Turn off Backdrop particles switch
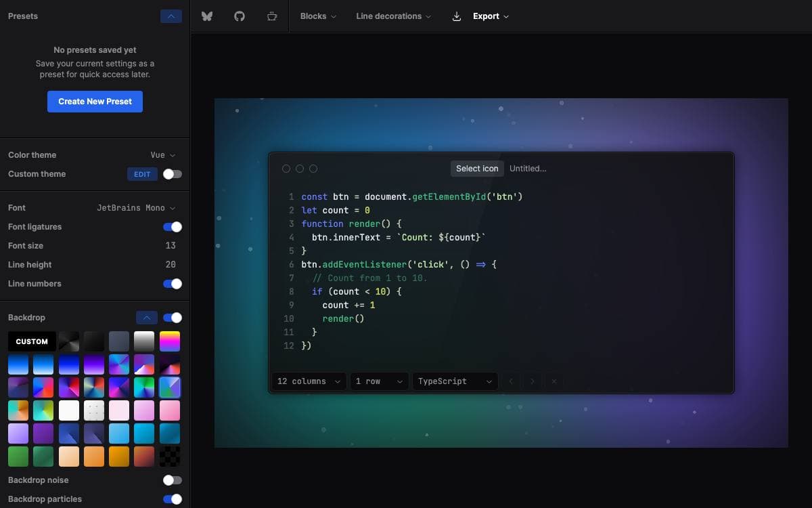Image resolution: width=812 pixels, height=508 pixels. [173, 499]
